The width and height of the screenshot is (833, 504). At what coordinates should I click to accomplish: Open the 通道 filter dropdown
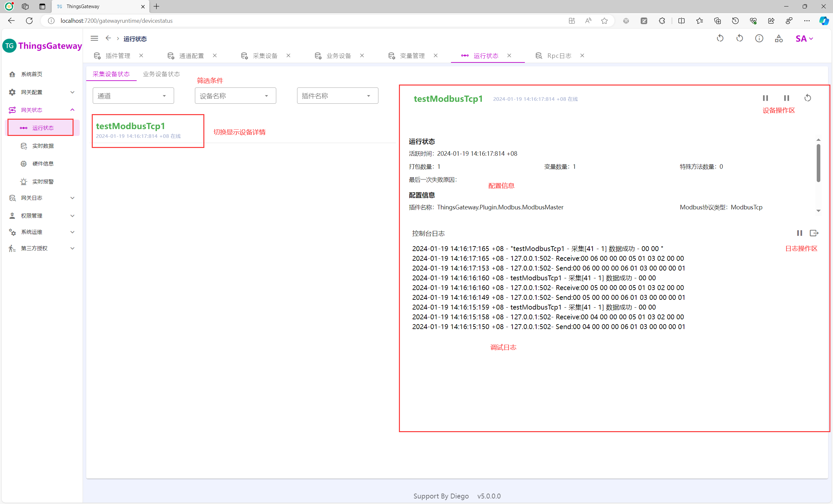133,96
